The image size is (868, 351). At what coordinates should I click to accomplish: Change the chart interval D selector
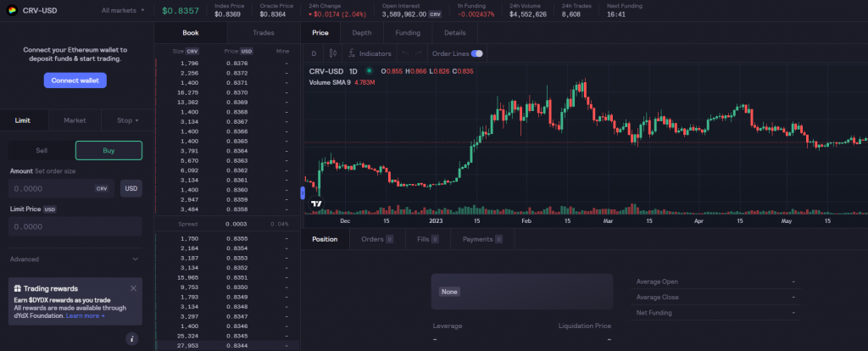coord(314,53)
